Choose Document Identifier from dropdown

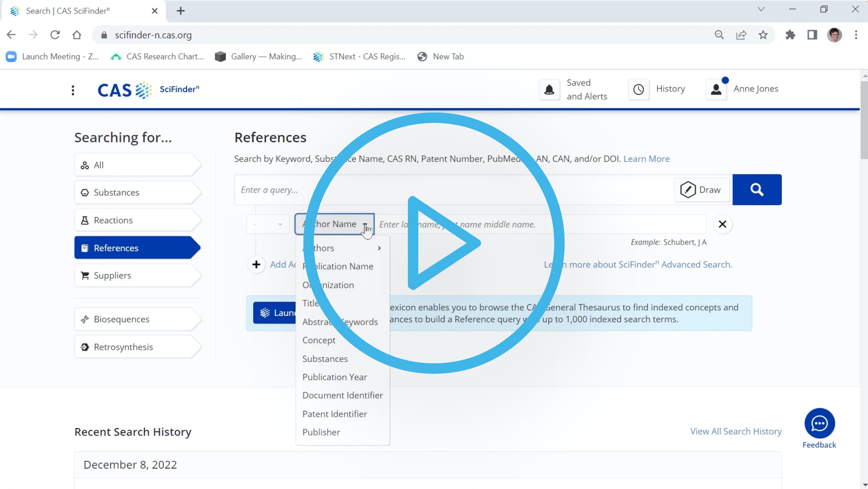342,395
